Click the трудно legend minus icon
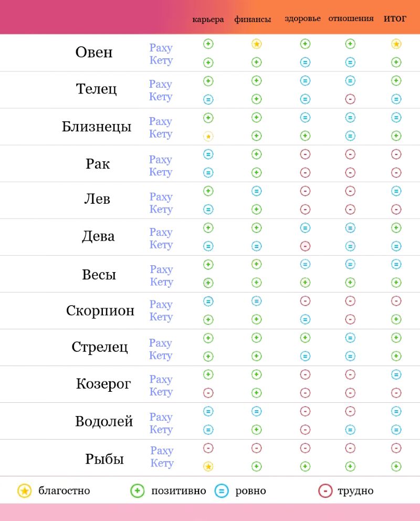Screen dimensions: 420x521 tap(325, 491)
